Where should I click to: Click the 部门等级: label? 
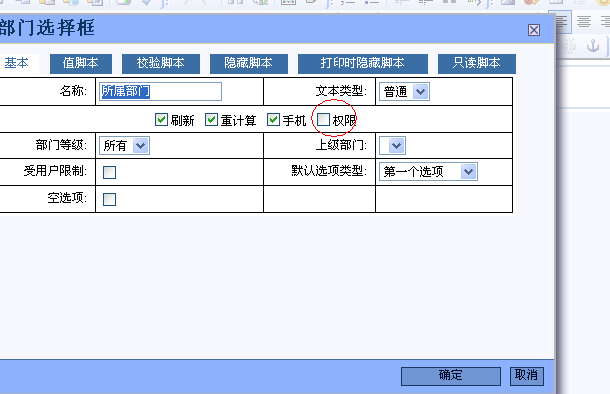point(61,145)
